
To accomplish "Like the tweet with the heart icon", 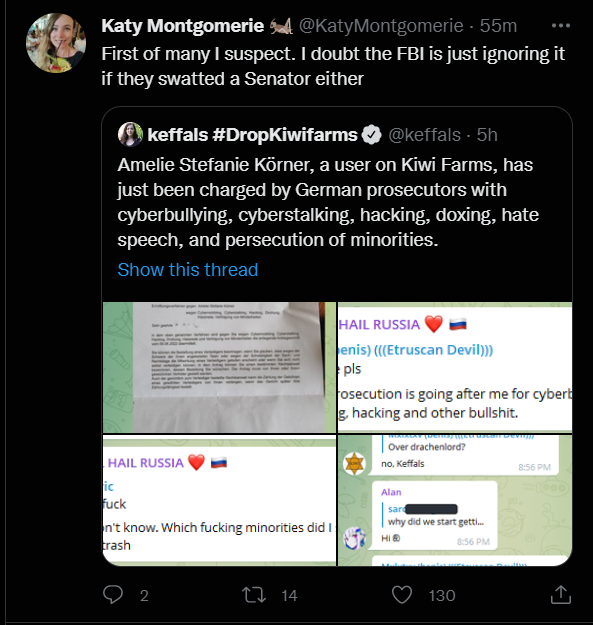I will (402, 595).
